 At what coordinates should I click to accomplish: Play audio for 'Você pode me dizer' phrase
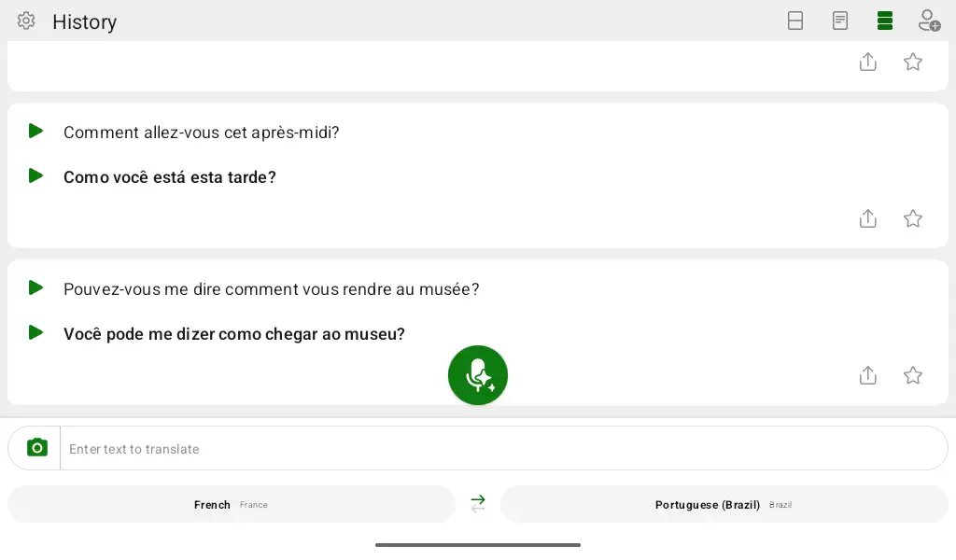pyautogui.click(x=36, y=332)
